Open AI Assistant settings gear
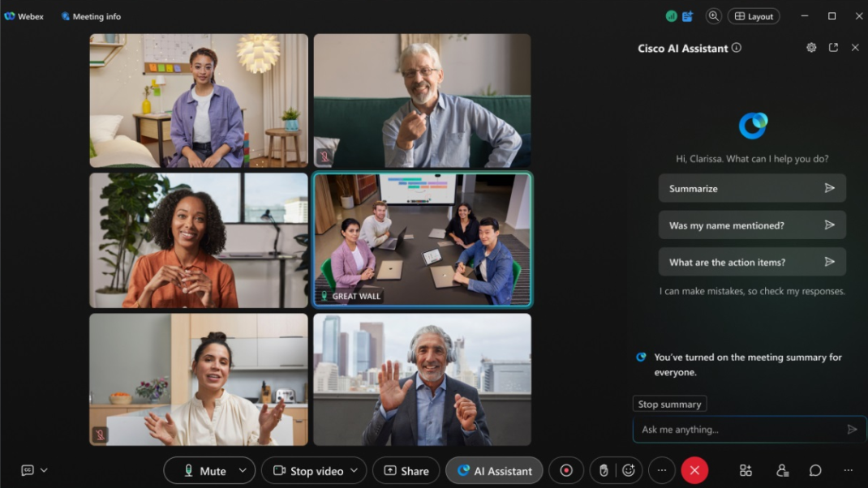 pyautogui.click(x=811, y=48)
